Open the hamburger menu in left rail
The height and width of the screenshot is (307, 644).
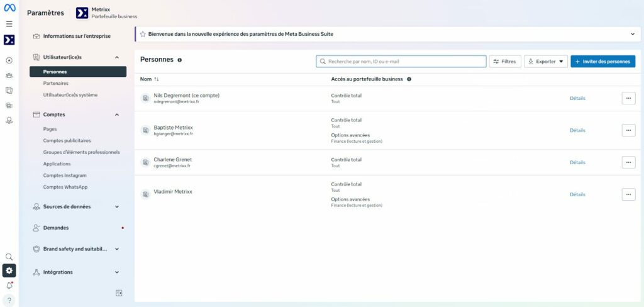point(9,24)
